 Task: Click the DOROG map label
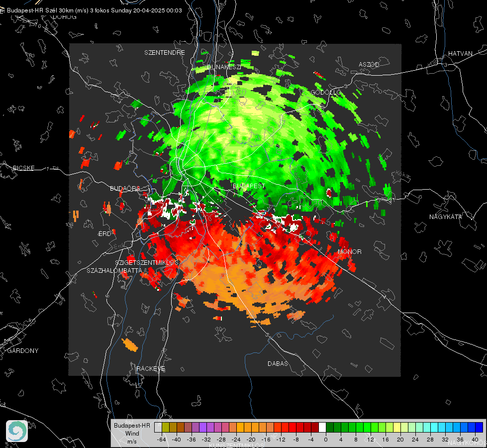pos(65,17)
